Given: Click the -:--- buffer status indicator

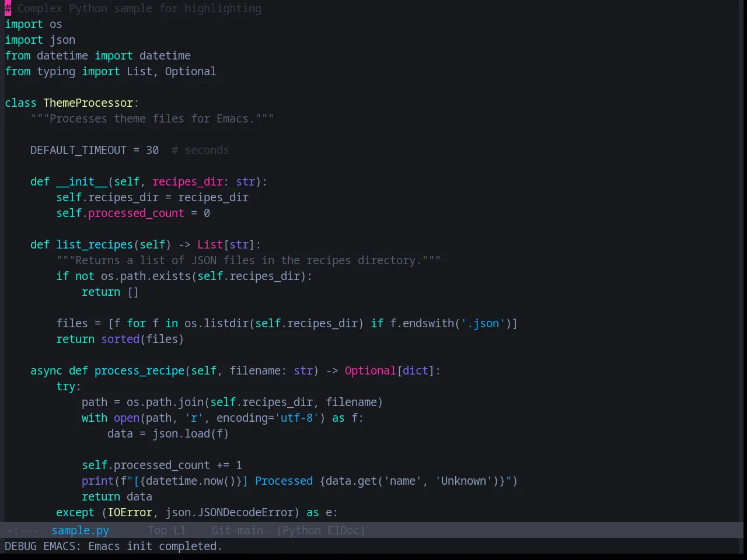Looking at the screenshot, I should [22, 530].
